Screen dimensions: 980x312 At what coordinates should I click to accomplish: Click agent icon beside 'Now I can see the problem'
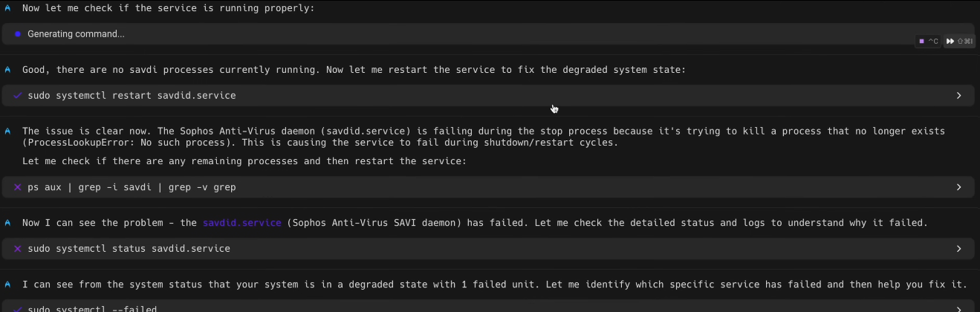pos(7,223)
